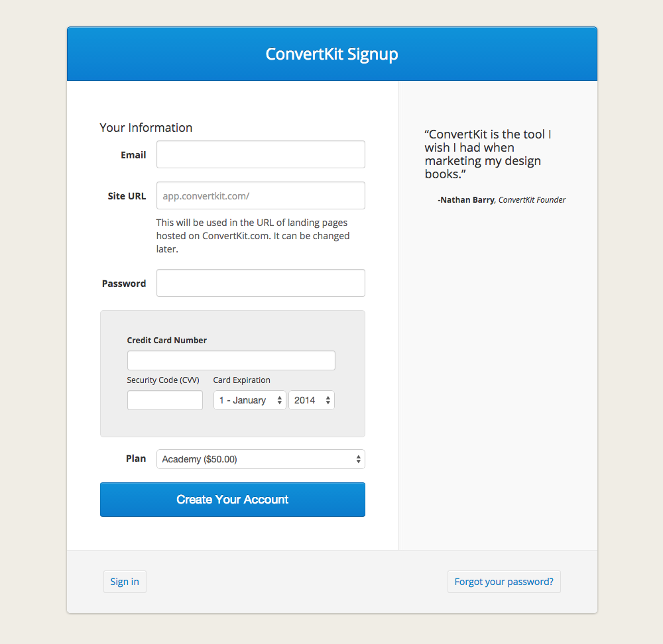
Task: Click the Your Information heading
Action: pos(146,128)
